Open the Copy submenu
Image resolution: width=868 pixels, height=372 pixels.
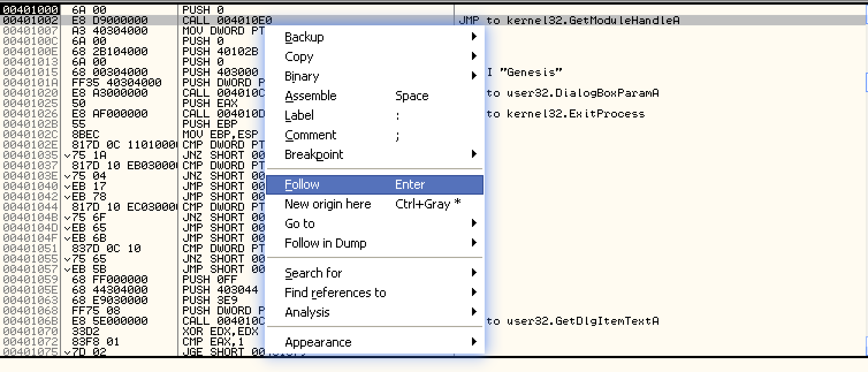tap(299, 57)
